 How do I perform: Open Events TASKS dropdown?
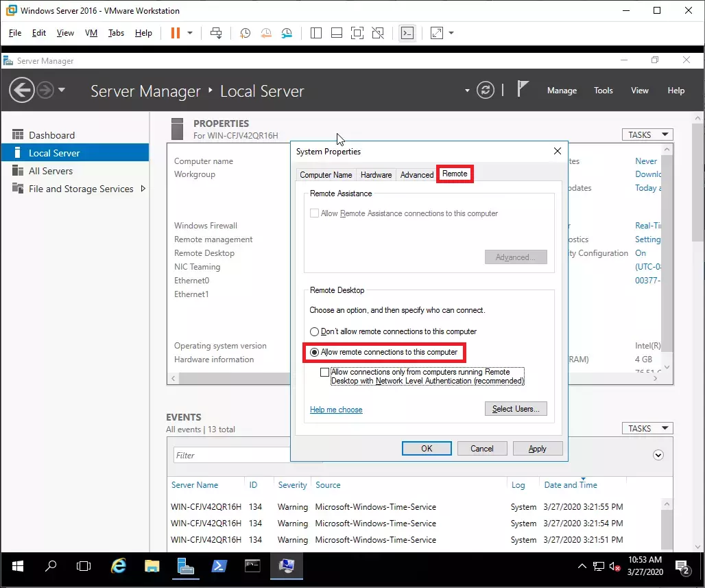point(647,428)
